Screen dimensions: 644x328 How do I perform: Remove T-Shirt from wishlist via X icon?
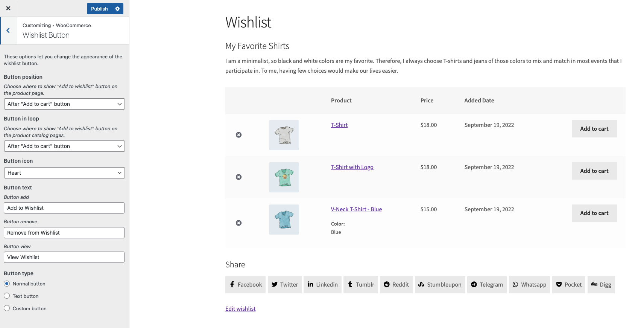[x=238, y=135]
